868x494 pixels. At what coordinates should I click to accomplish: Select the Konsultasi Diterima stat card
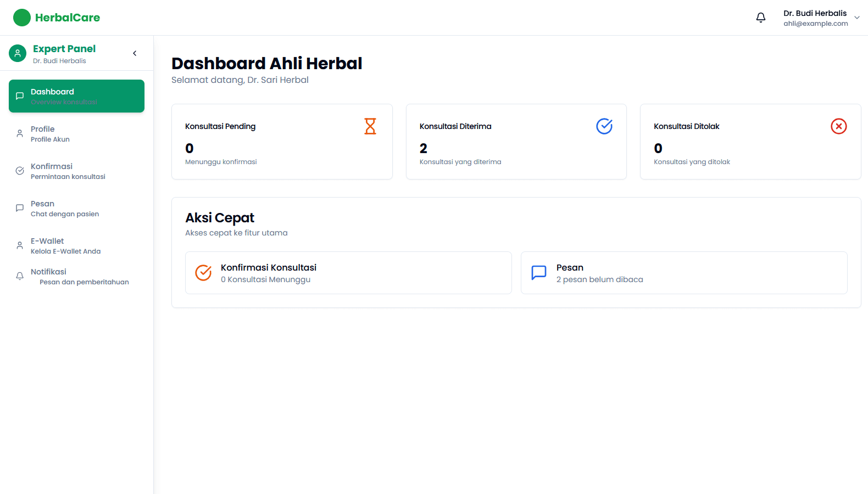tap(516, 142)
